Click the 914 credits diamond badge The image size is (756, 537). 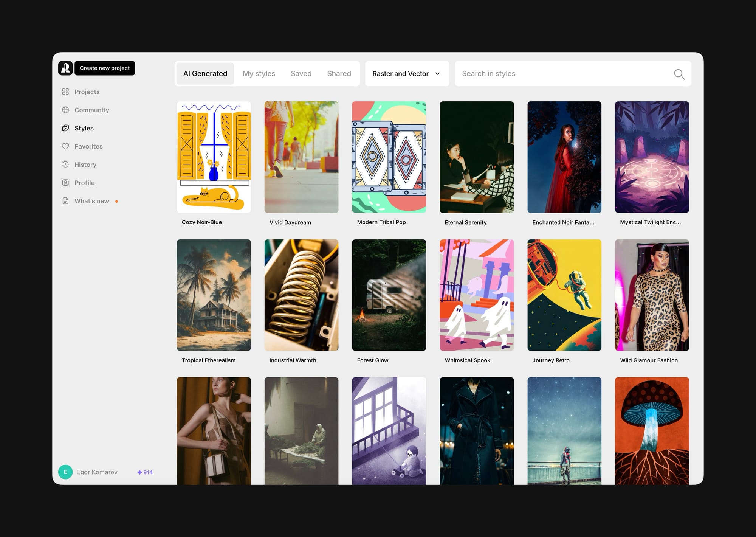click(x=145, y=472)
